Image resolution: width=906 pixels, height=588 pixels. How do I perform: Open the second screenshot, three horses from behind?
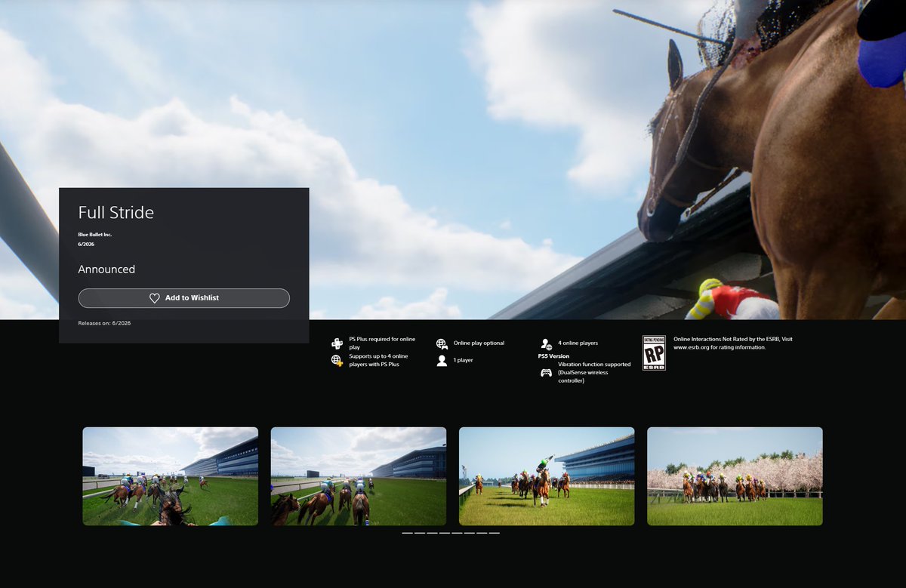(x=359, y=476)
